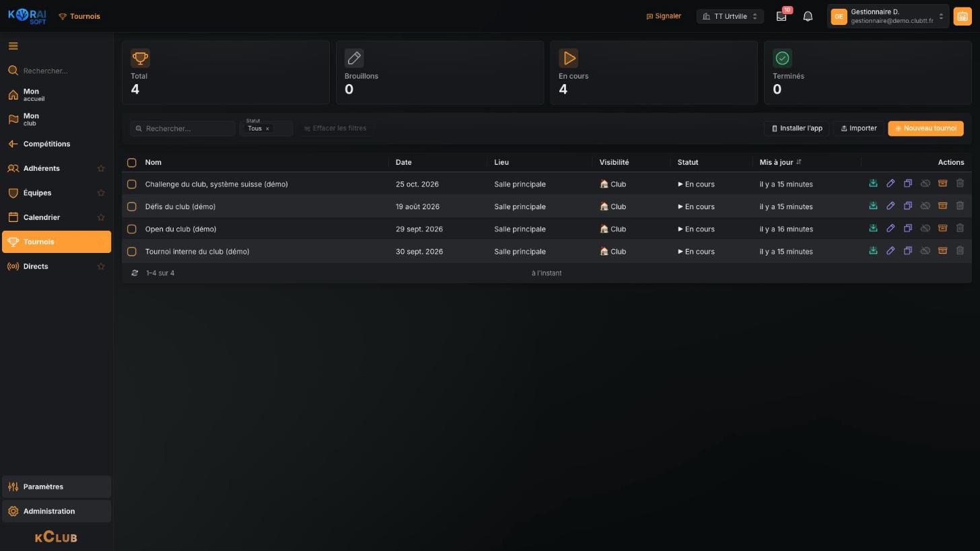The image size is (980, 551).
Task: Open the notifications bell
Action: pyautogui.click(x=808, y=16)
